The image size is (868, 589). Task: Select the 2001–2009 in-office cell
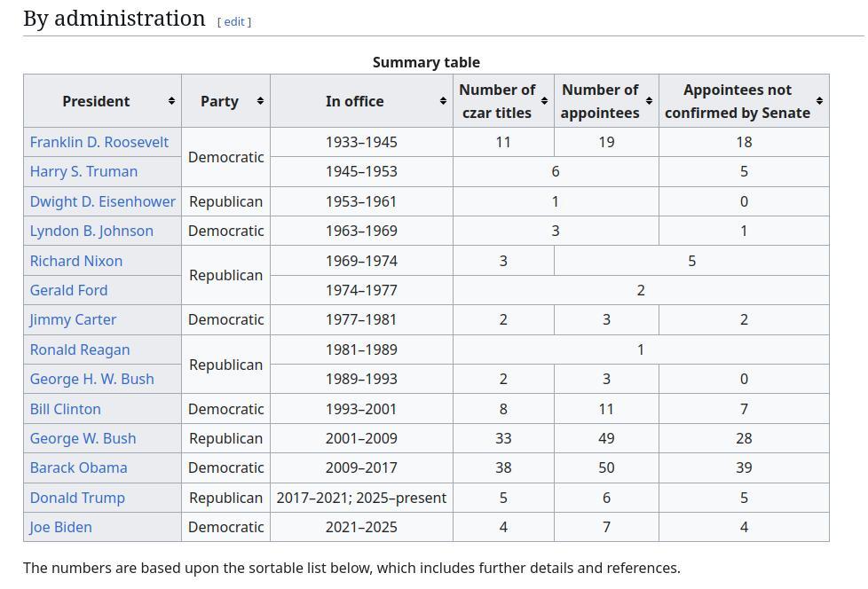(x=361, y=438)
